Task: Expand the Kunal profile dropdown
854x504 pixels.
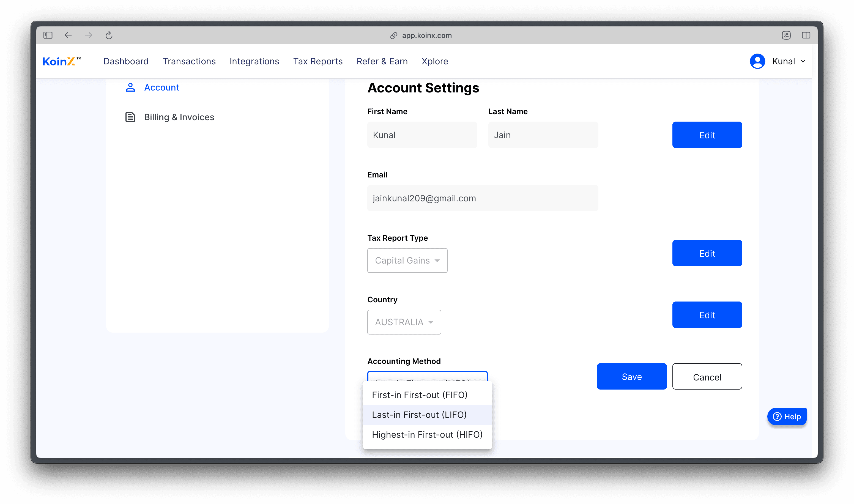Action: pyautogui.click(x=803, y=61)
